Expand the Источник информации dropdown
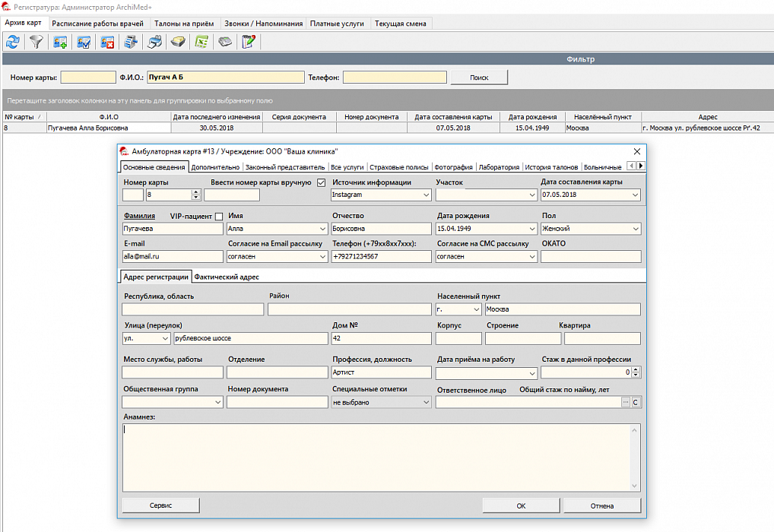Viewport: 774px width, 532px height. [425, 195]
